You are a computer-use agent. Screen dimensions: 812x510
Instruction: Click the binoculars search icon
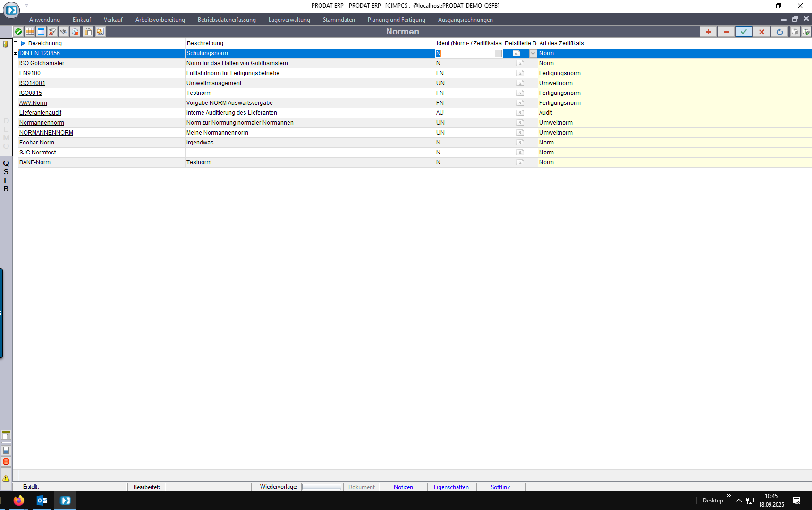pos(64,32)
